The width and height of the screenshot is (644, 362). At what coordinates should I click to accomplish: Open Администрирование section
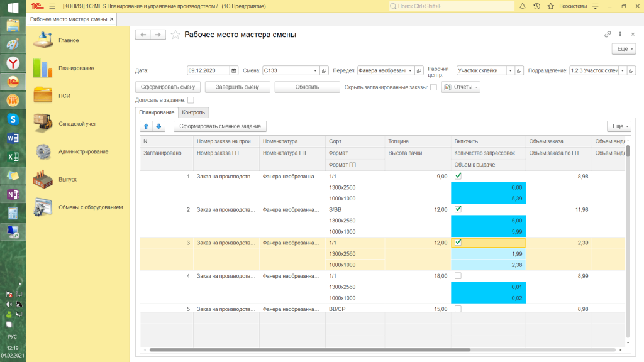[84, 152]
